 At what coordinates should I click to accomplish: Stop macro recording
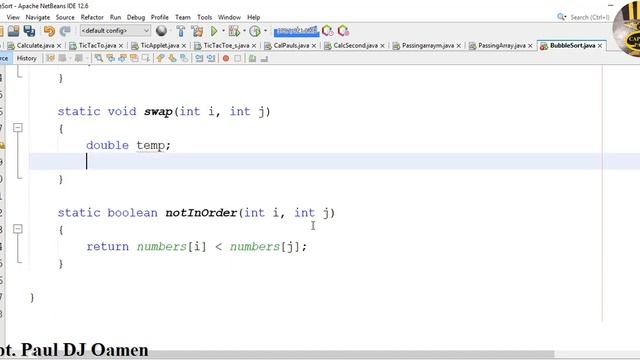click(x=238, y=58)
